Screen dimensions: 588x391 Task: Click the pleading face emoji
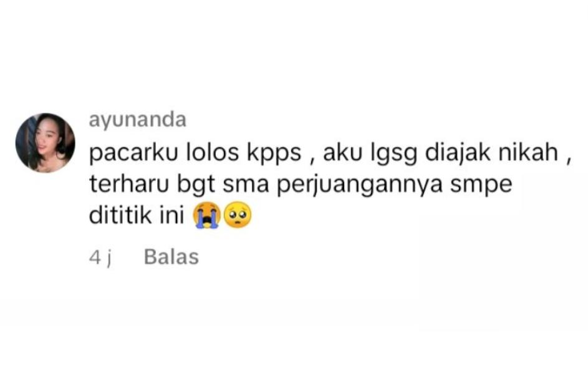pyautogui.click(x=238, y=215)
